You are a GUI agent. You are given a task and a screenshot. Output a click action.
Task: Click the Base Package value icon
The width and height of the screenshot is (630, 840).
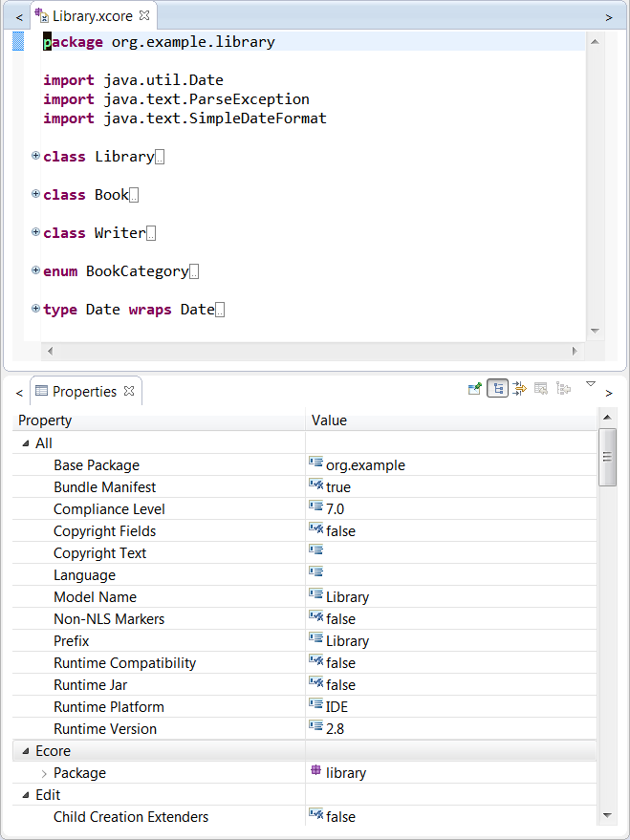click(315, 464)
